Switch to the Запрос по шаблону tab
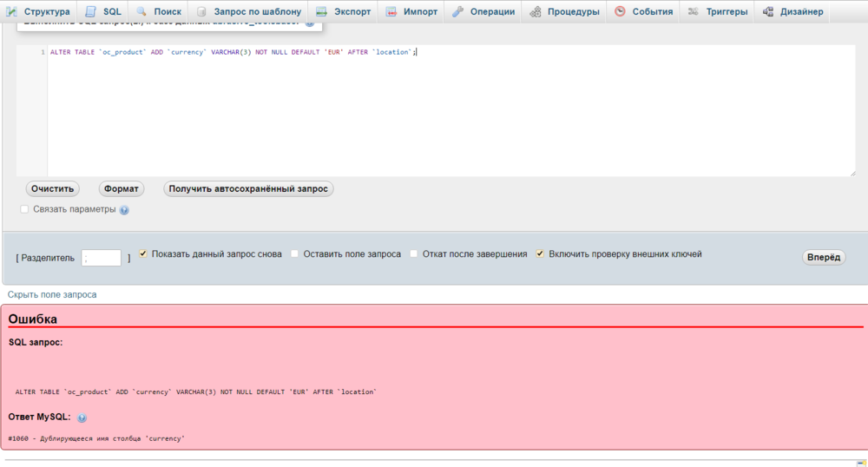Viewport: 868px width, 467px height. pos(257,11)
